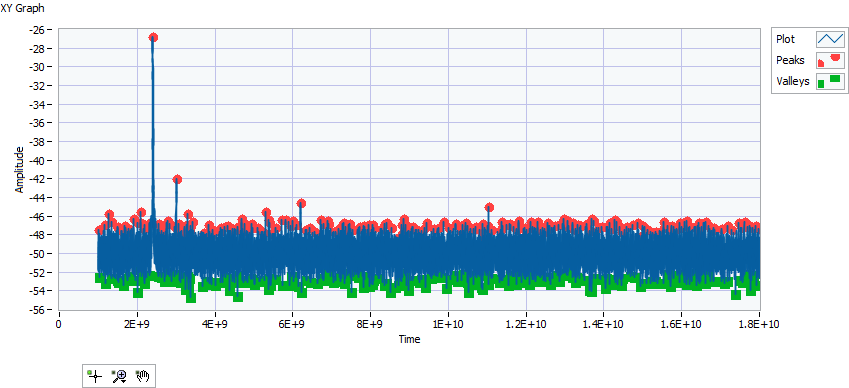Click the XY Graph title label
Image resolution: width=849 pixels, height=388 pixels.
[23, 8]
